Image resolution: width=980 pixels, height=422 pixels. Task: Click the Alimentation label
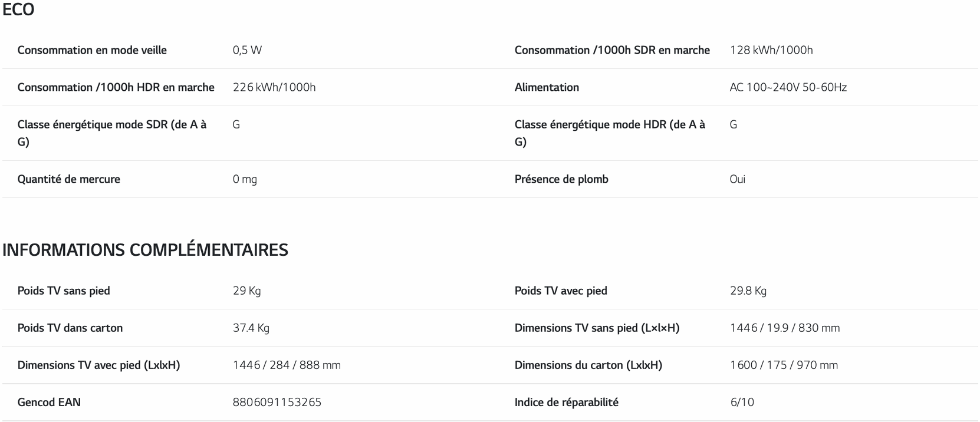point(547,87)
